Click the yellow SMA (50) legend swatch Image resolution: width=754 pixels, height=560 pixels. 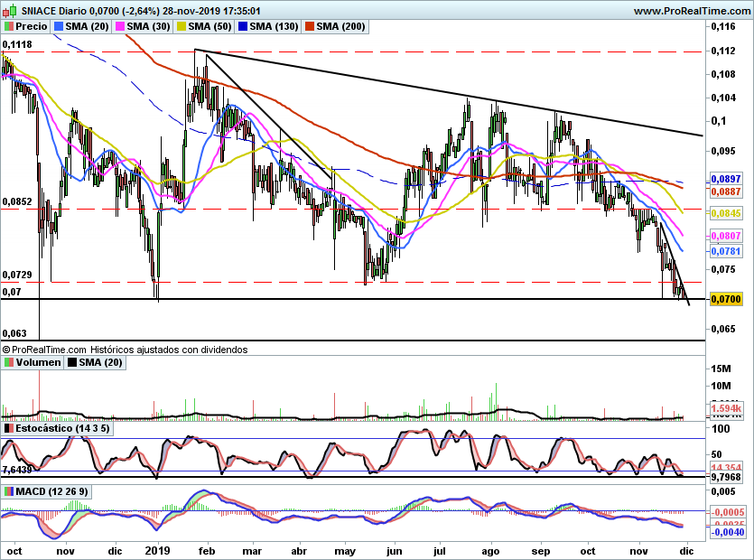coord(181,27)
